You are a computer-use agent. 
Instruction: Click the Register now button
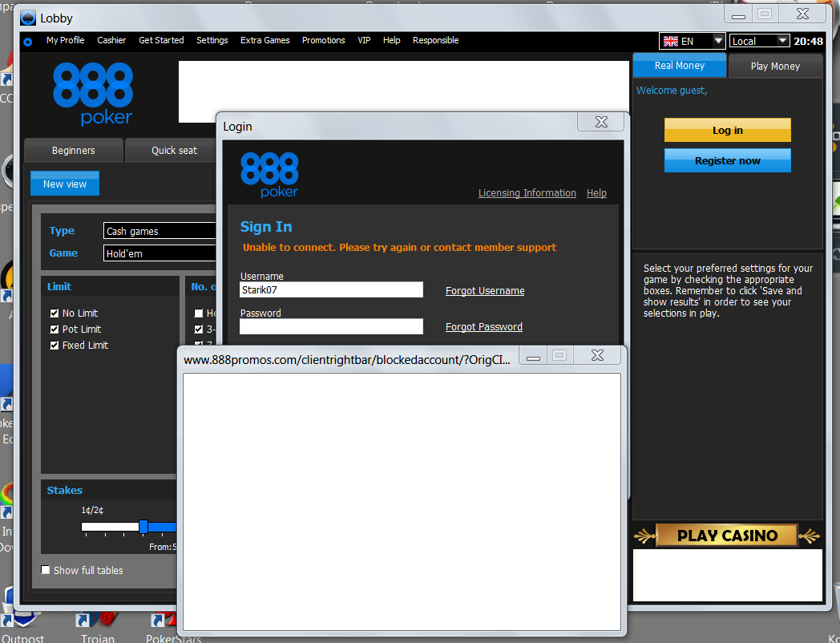coord(728,160)
